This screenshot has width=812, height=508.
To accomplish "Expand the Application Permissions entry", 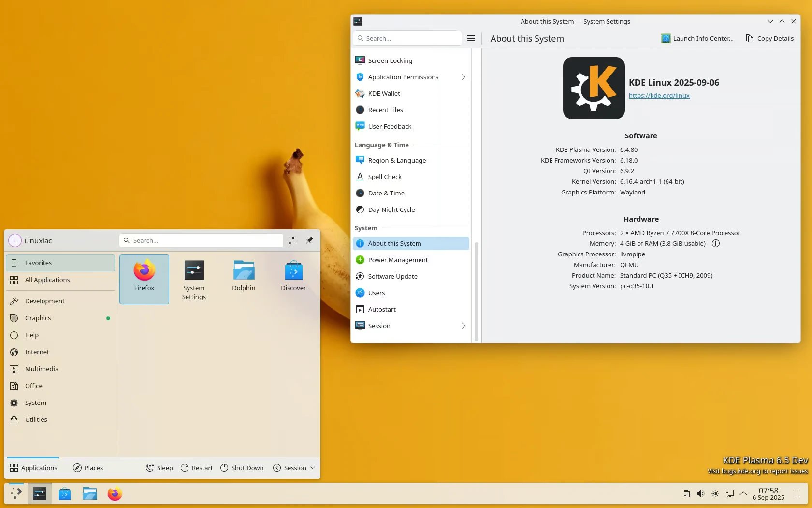I will point(463,77).
